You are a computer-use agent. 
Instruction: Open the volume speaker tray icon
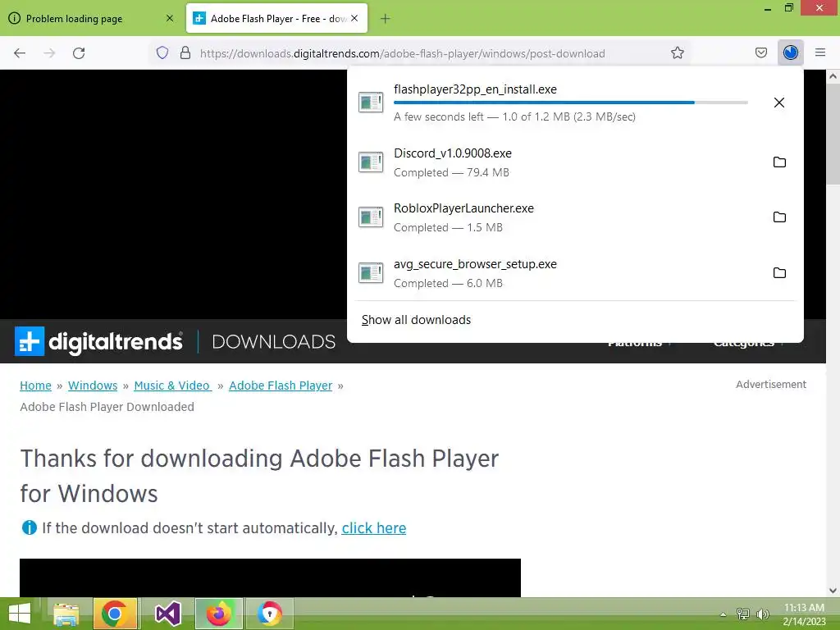click(762, 614)
